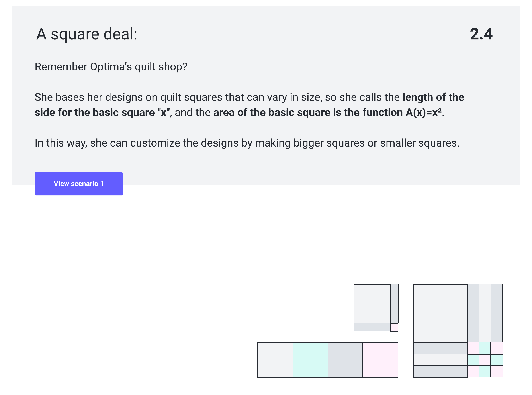Select the middle horizontal strip in the large quilt
Screen dimensions: 532x395
point(440,360)
